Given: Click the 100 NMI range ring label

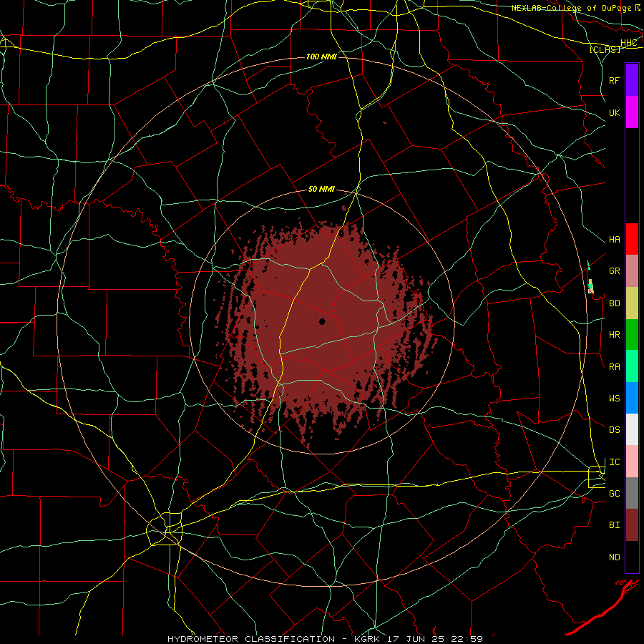Looking at the screenshot, I should click(321, 57).
